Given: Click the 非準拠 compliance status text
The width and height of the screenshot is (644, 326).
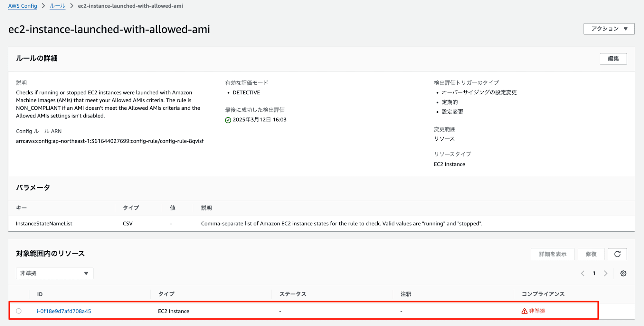Looking at the screenshot, I should 537,311.
